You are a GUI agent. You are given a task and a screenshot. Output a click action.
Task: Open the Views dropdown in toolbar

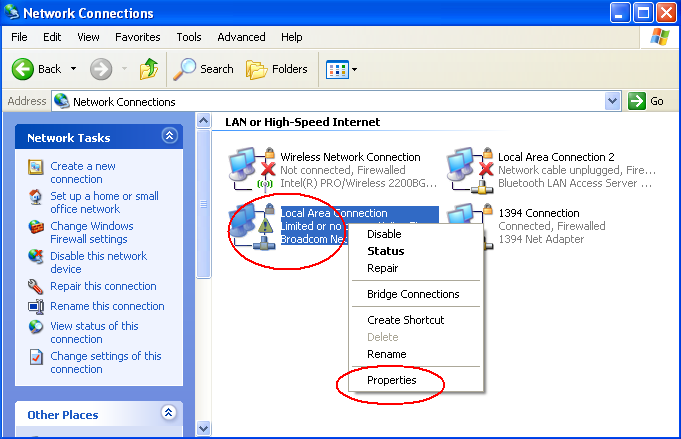(x=341, y=69)
